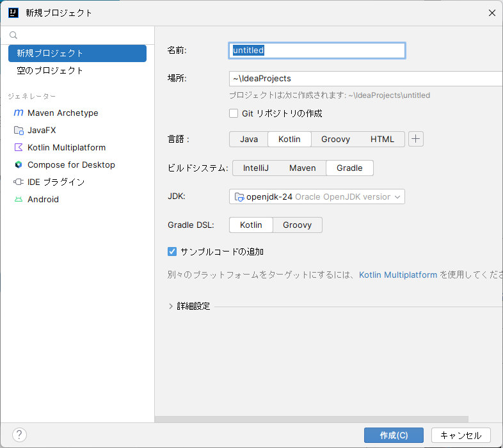The image size is (503, 448).
Task: Select 新規プロジェクト in the sidebar
Action: 77,53
